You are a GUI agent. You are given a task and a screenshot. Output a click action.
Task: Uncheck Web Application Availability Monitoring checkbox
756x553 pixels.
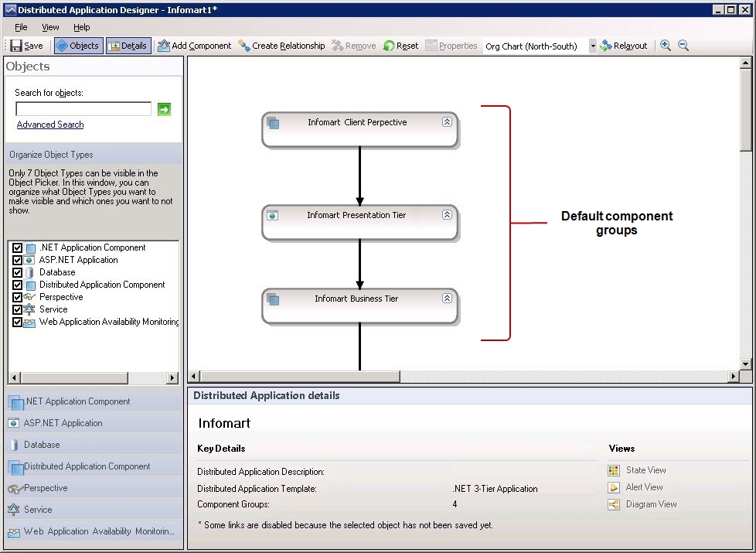17,322
